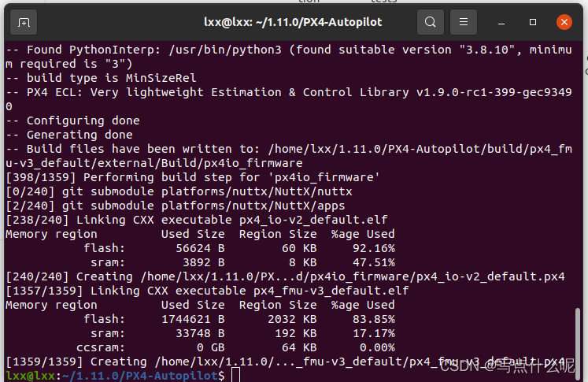
Task: Click the sram value '3892 B'
Action: (x=204, y=262)
